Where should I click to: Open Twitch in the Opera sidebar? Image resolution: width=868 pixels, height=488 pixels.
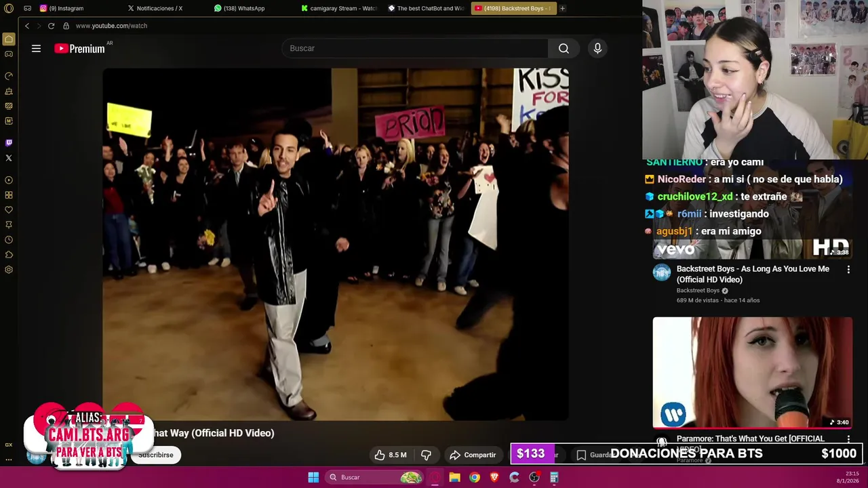point(9,143)
